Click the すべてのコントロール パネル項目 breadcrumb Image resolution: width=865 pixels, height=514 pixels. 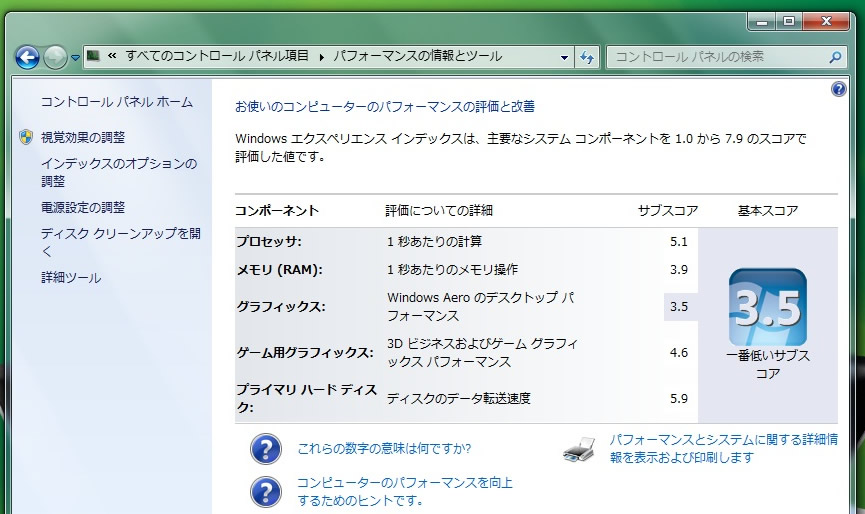pyautogui.click(x=217, y=56)
